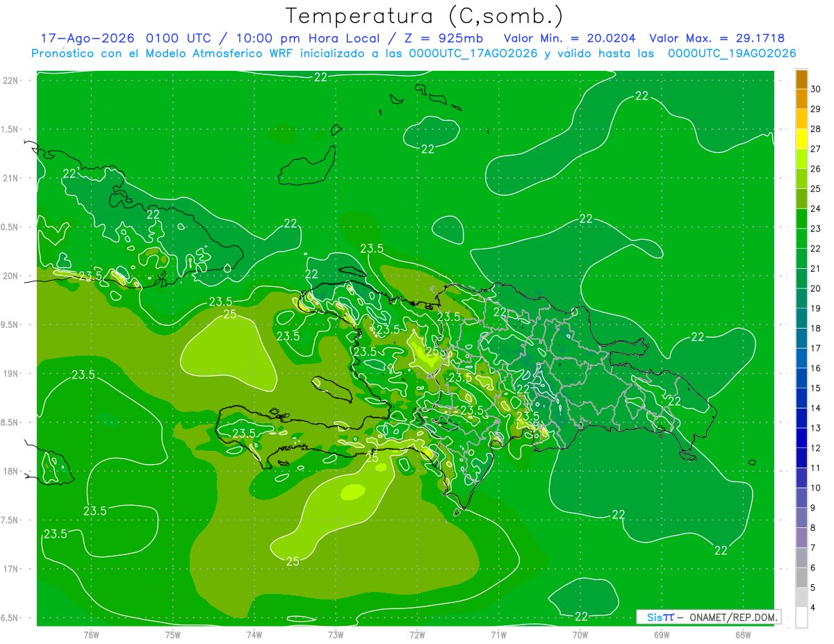834x644 pixels.
Task: Click the '20N' latitude axis label
Action: [11, 276]
